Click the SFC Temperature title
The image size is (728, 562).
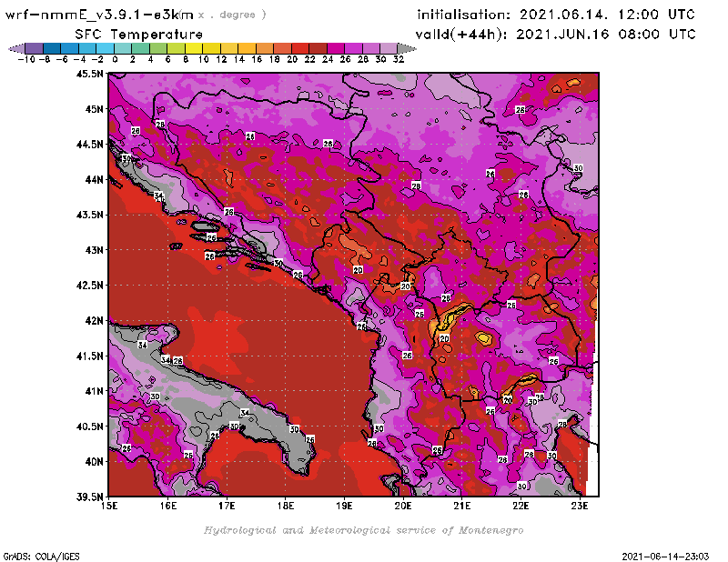[138, 34]
